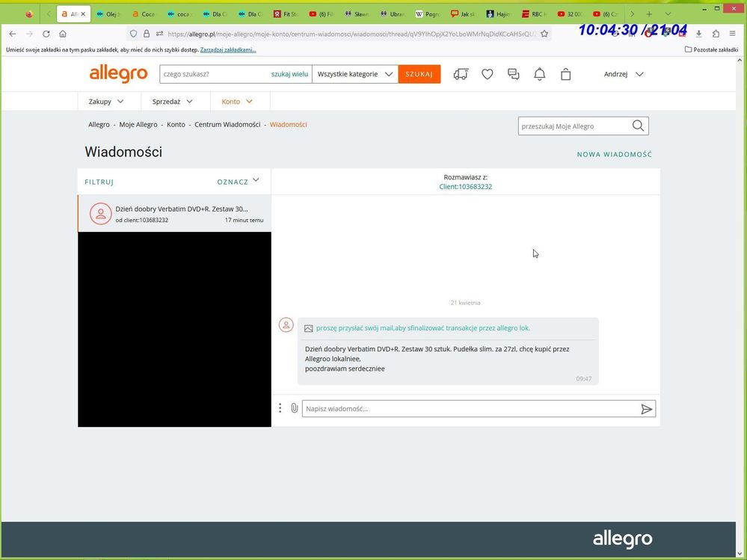Expand the Andrzej account dropdown
The width and height of the screenshot is (747, 560).
click(623, 74)
